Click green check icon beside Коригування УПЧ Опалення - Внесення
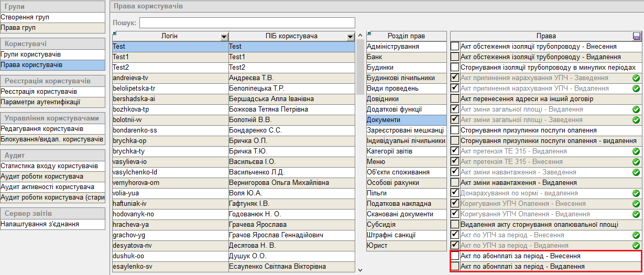This screenshot has width=644, height=275. tap(636, 204)
